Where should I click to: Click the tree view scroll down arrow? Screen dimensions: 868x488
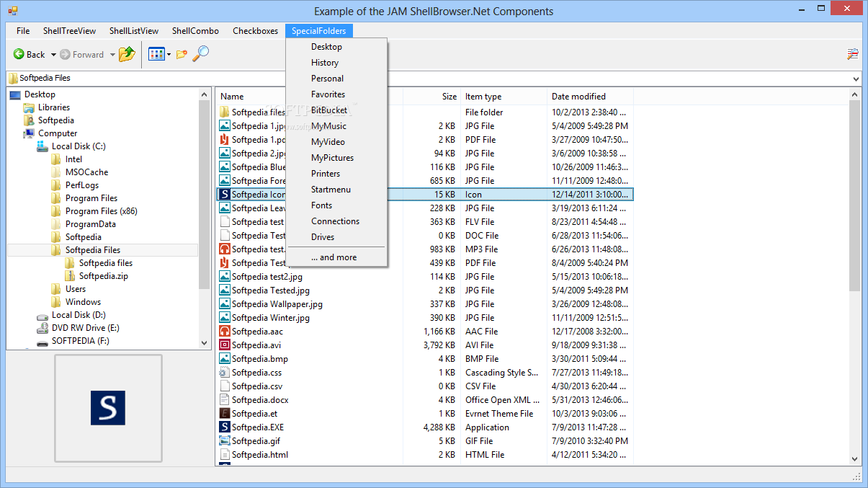[204, 343]
